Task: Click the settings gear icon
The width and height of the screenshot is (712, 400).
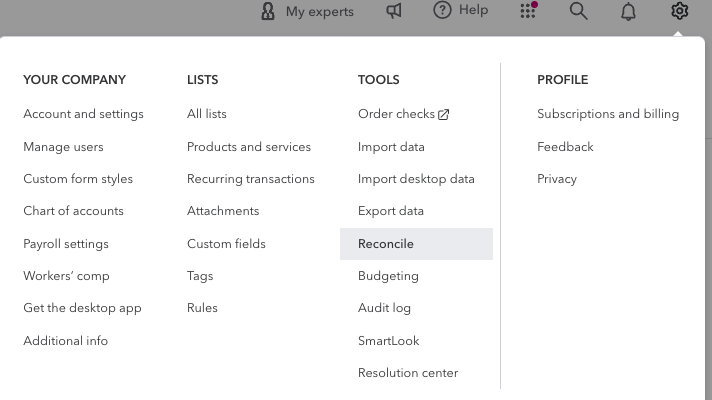Action: pos(679,10)
